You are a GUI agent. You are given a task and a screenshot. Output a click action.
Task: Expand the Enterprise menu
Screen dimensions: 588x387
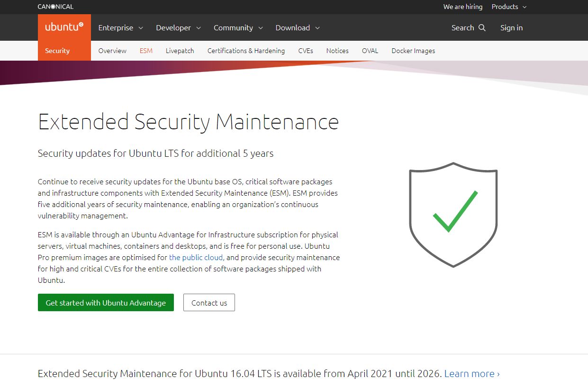[120, 27]
